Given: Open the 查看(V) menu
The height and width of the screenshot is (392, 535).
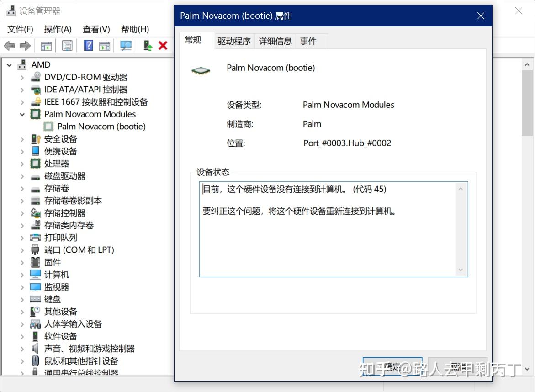Looking at the screenshot, I should (x=95, y=29).
